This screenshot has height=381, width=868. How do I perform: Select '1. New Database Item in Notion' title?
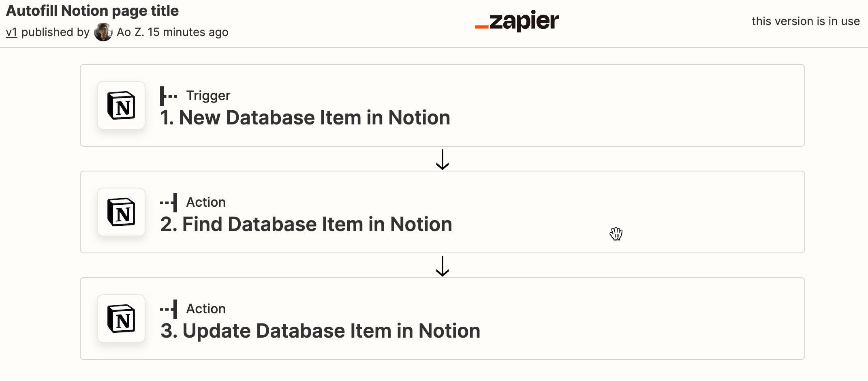coord(305,118)
